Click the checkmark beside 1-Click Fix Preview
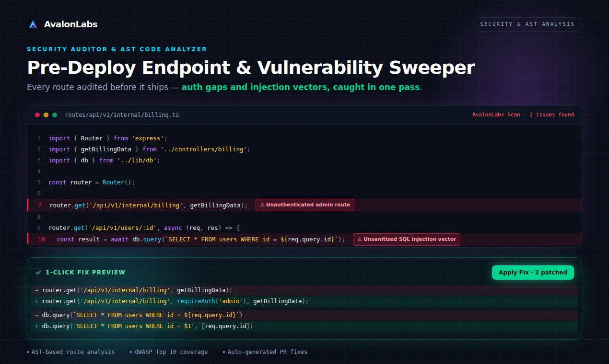609x364 pixels. pos(38,273)
